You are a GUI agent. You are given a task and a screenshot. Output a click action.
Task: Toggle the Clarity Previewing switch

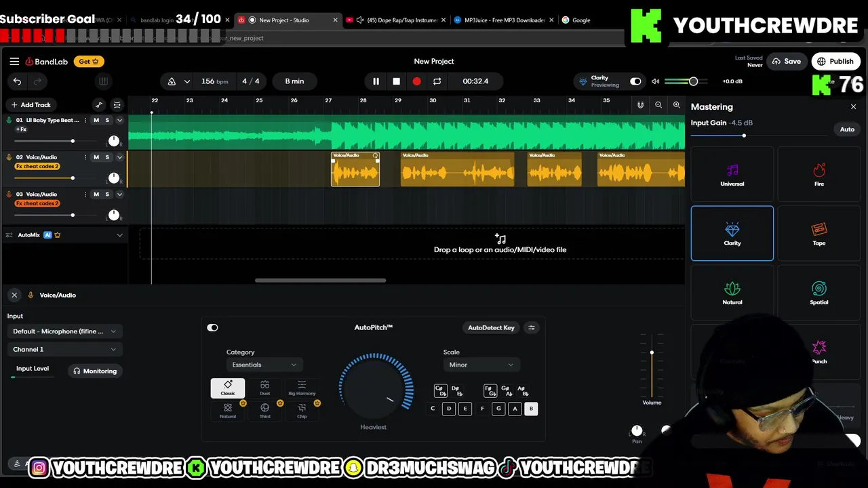click(635, 81)
